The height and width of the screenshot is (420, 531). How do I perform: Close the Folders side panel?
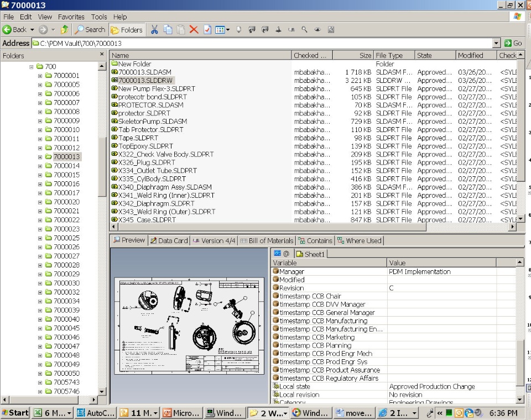click(x=102, y=54)
